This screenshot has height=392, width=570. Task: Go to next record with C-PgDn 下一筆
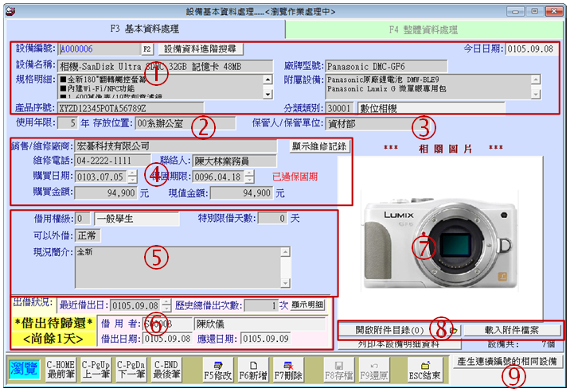tap(131, 370)
